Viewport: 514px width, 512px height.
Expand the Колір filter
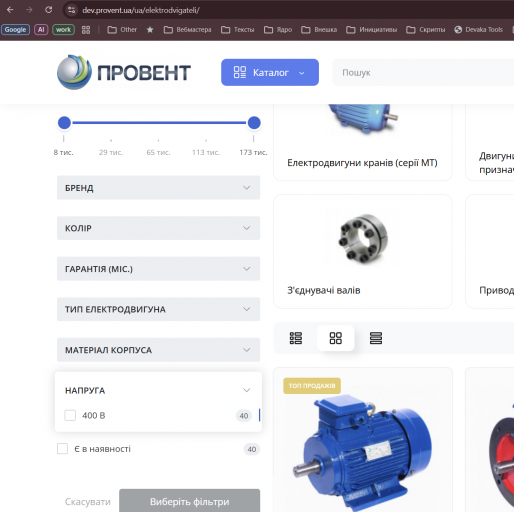point(158,228)
